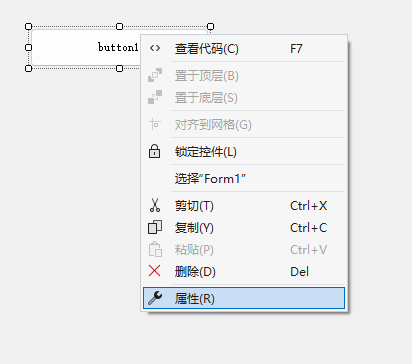Viewport: 412px width, 364px height.
Task: Choose 删除(D) menu entry
Action: click(244, 272)
